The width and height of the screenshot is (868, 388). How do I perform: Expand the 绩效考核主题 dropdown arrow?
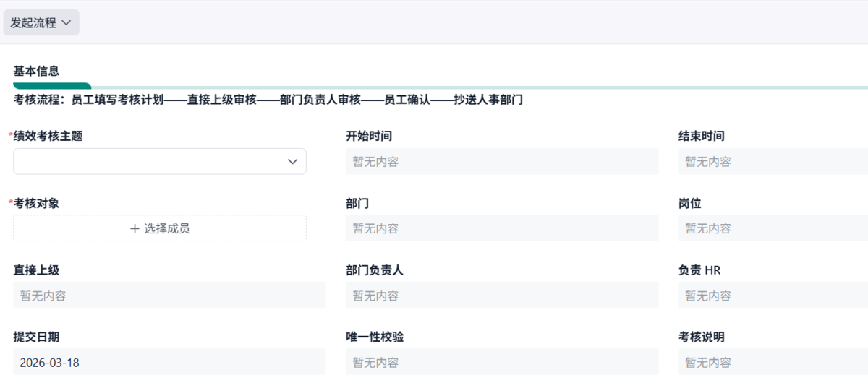[x=292, y=162]
